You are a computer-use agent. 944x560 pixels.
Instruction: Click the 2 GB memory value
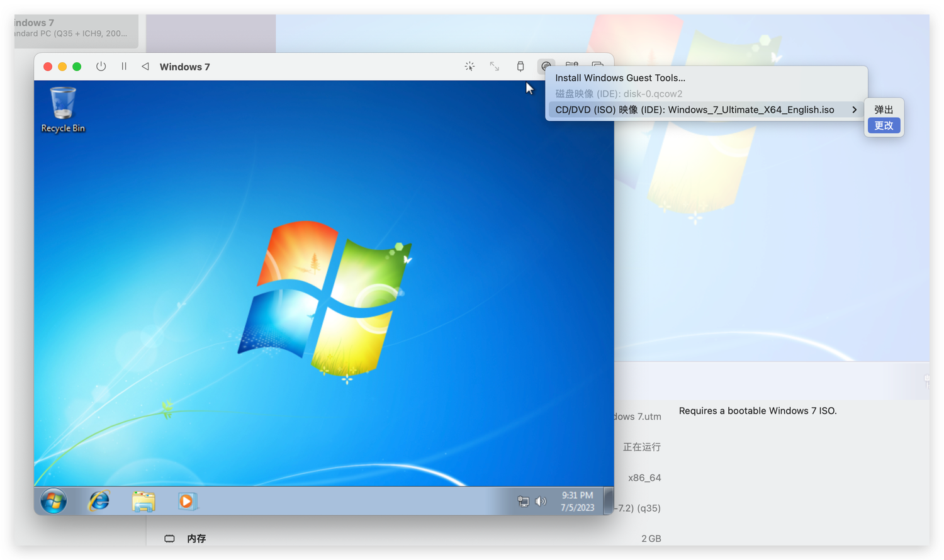click(x=651, y=539)
